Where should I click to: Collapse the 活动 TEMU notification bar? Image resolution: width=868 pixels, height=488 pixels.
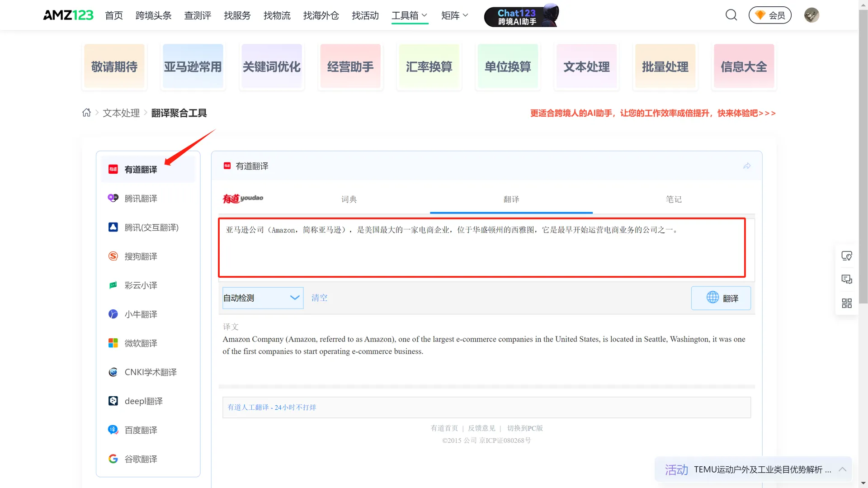[842, 469]
